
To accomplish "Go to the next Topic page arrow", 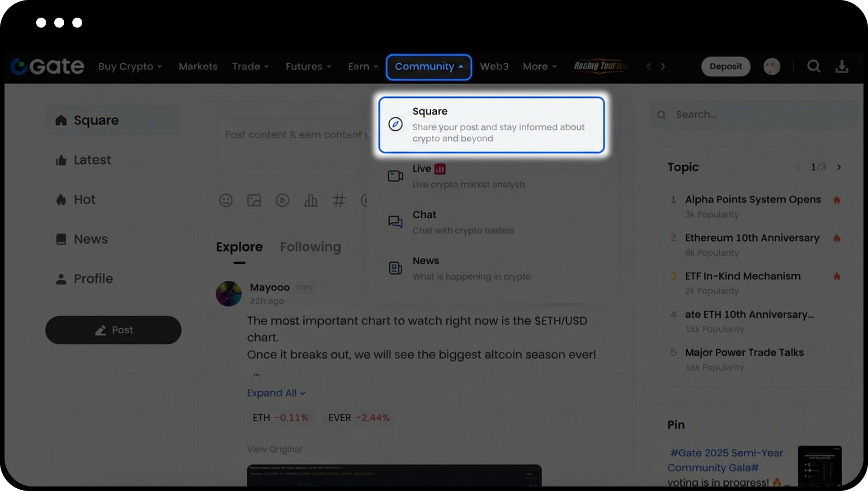I will point(839,167).
